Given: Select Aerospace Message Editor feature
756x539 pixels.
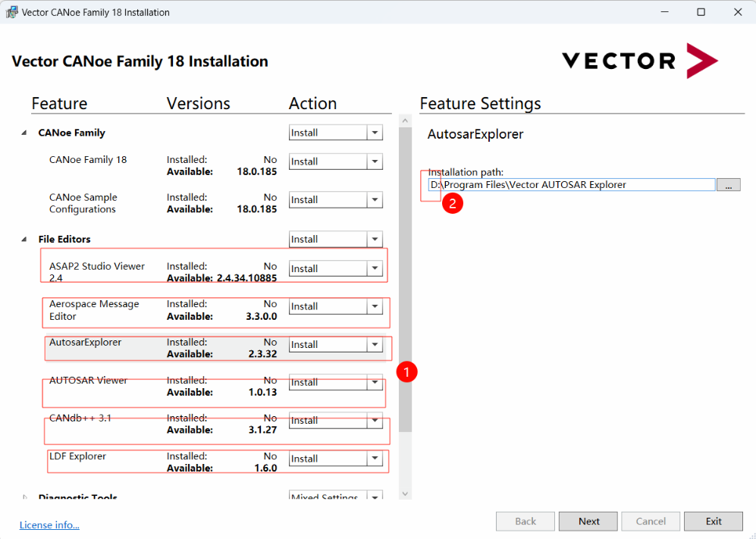Looking at the screenshot, I should click(94, 310).
